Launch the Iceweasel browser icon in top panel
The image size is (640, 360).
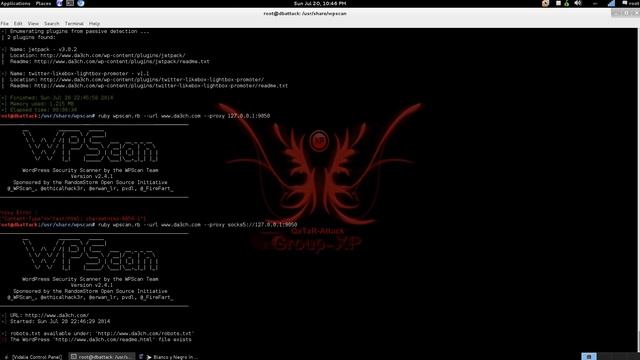click(60, 3)
